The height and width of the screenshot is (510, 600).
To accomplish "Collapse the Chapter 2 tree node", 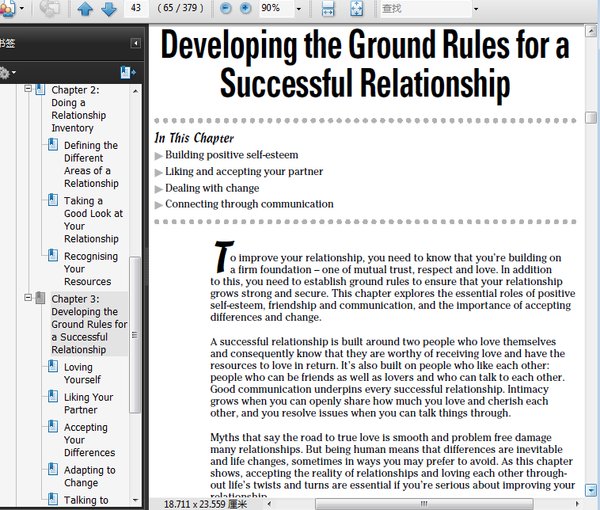I will point(28,89).
